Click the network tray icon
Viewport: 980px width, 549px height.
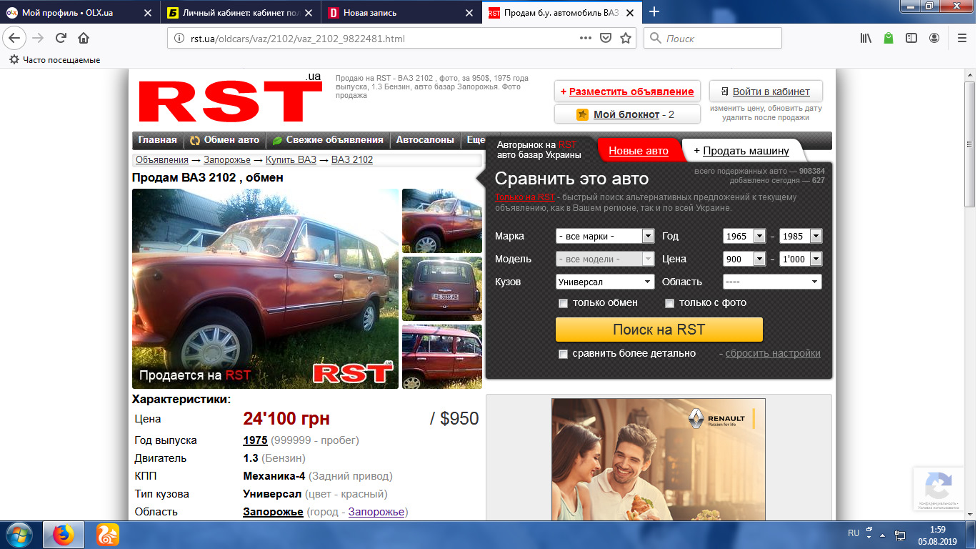click(900, 535)
